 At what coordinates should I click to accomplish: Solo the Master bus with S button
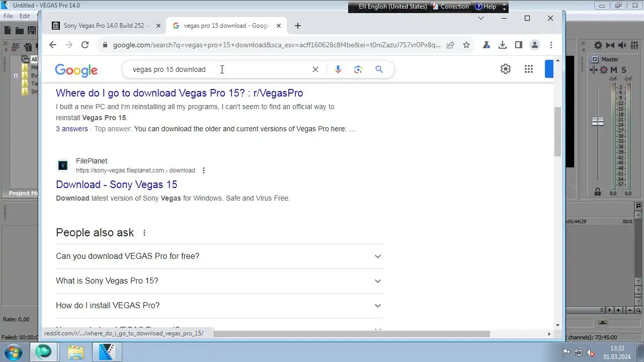624,70
